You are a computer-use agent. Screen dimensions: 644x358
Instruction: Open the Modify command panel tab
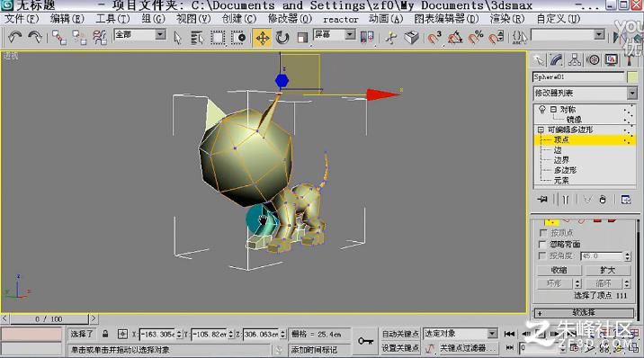point(556,60)
